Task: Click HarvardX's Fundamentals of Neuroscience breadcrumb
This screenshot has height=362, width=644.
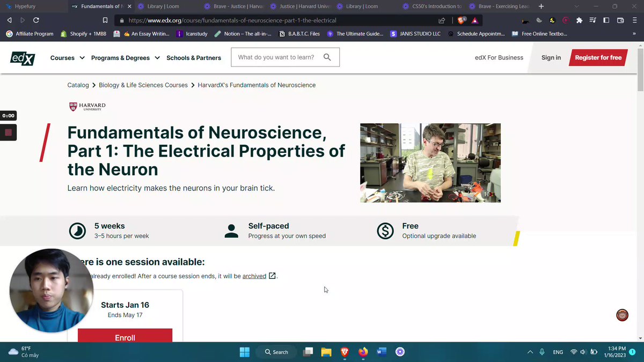Action: click(x=257, y=85)
